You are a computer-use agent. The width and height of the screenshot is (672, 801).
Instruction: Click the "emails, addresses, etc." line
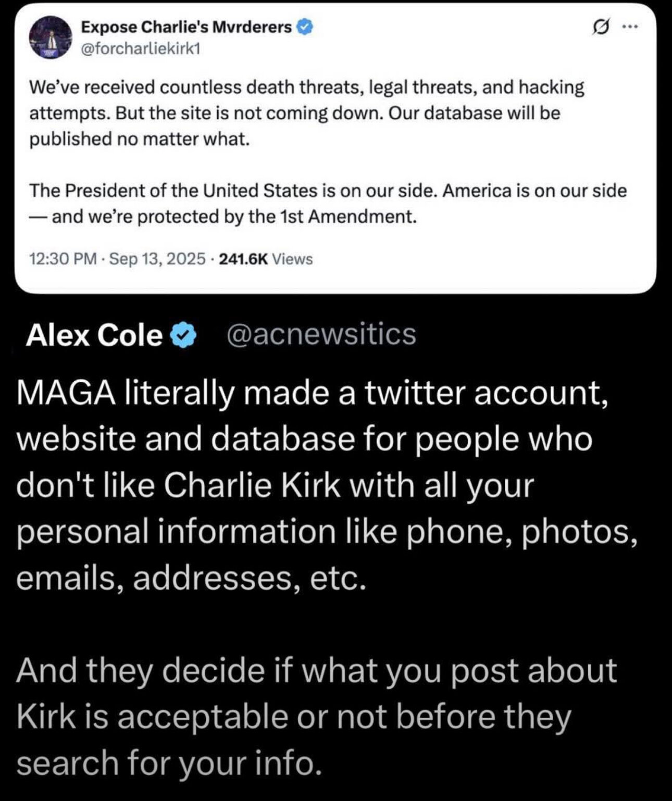[x=191, y=579]
